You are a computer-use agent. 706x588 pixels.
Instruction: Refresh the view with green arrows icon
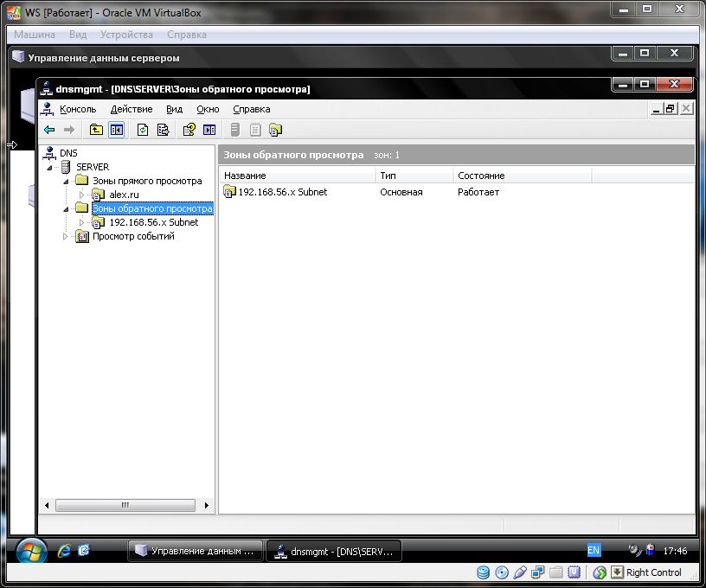click(143, 130)
